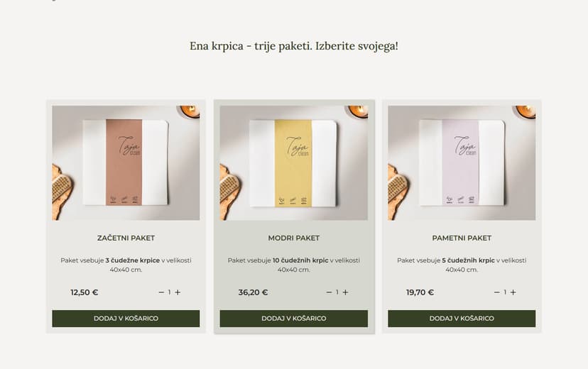The height and width of the screenshot is (369, 588).
Task: Add Modri paket to cart
Action: point(293,319)
